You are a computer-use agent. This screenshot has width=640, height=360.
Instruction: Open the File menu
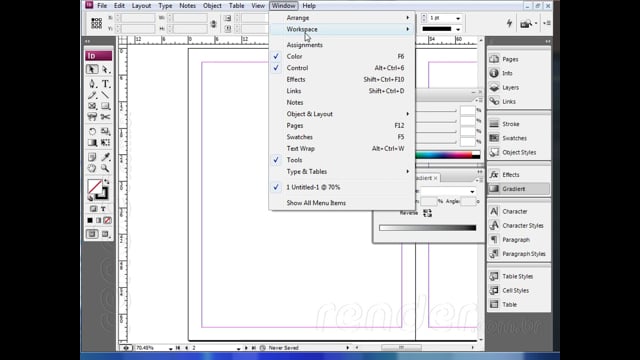tap(102, 6)
